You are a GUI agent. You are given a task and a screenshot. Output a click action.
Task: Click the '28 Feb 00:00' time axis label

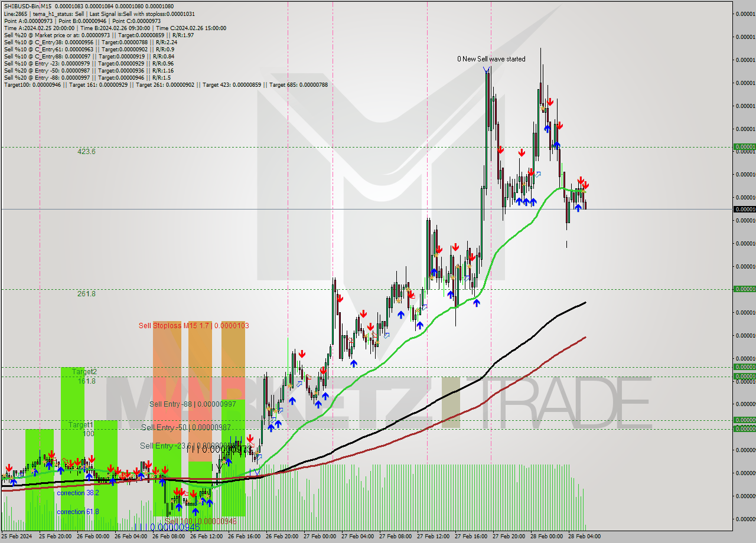pyautogui.click(x=546, y=537)
